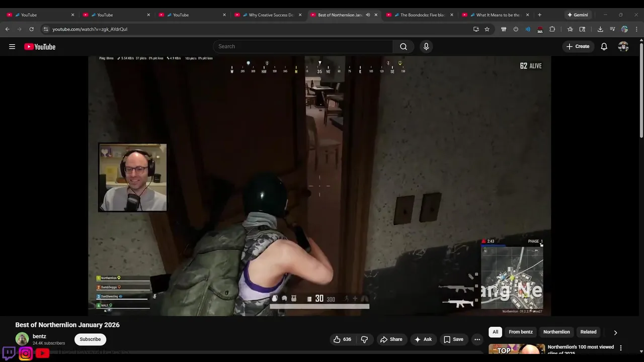
Task: Open Gemini from the tab strip
Action: click(x=578, y=15)
